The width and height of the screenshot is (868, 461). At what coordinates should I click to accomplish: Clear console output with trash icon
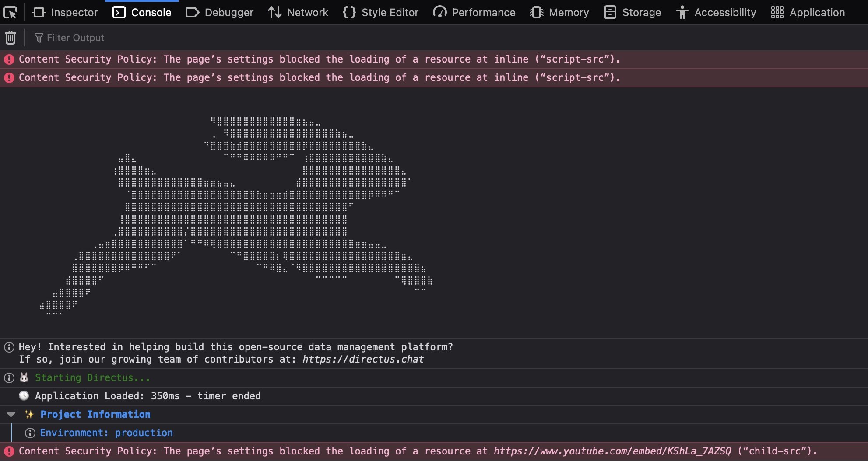[x=11, y=38]
